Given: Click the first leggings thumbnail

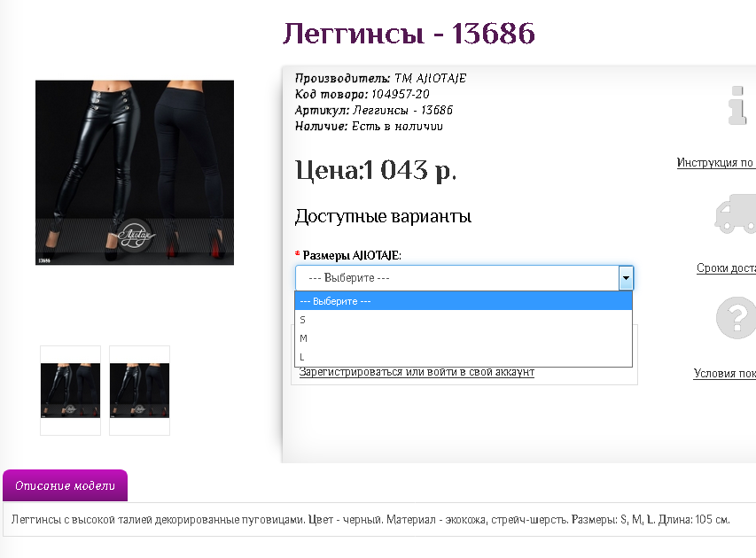Looking at the screenshot, I should (70, 389).
